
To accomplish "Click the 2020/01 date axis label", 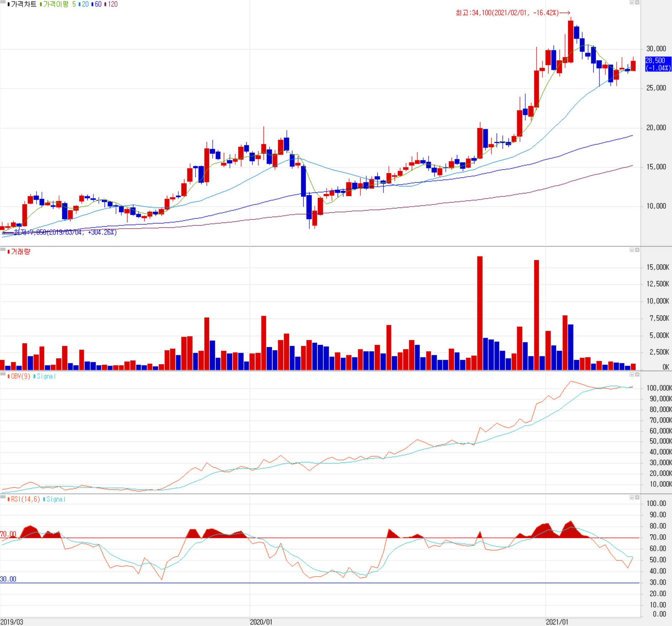I will (x=261, y=622).
